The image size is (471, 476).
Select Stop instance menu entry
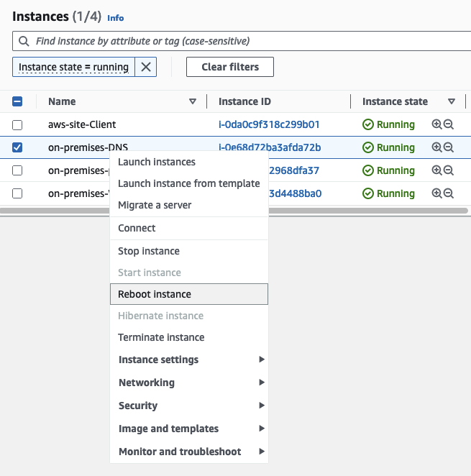tap(149, 251)
